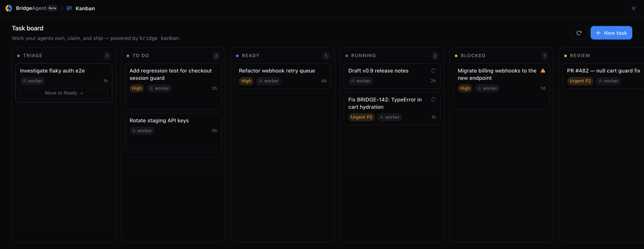The width and height of the screenshot is (644, 249).
Task: Click worker assignee on Fix BRIDGE-142 card
Action: (x=390, y=117)
